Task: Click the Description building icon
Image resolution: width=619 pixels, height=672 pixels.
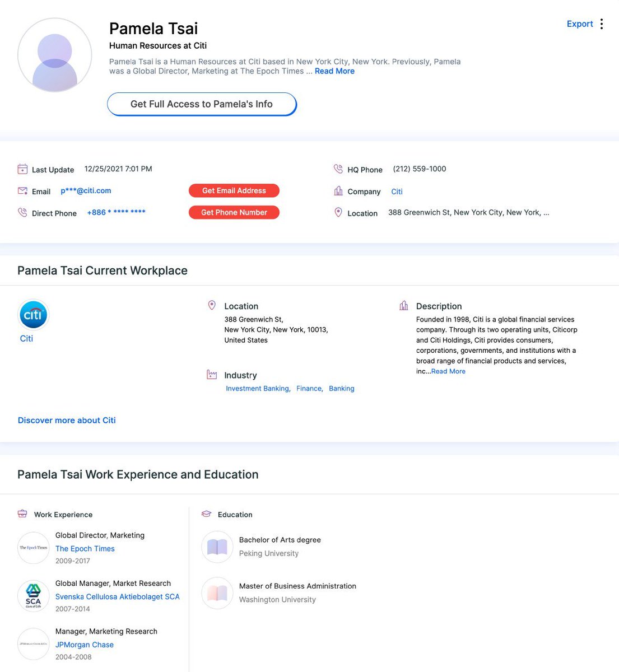Action: [404, 306]
